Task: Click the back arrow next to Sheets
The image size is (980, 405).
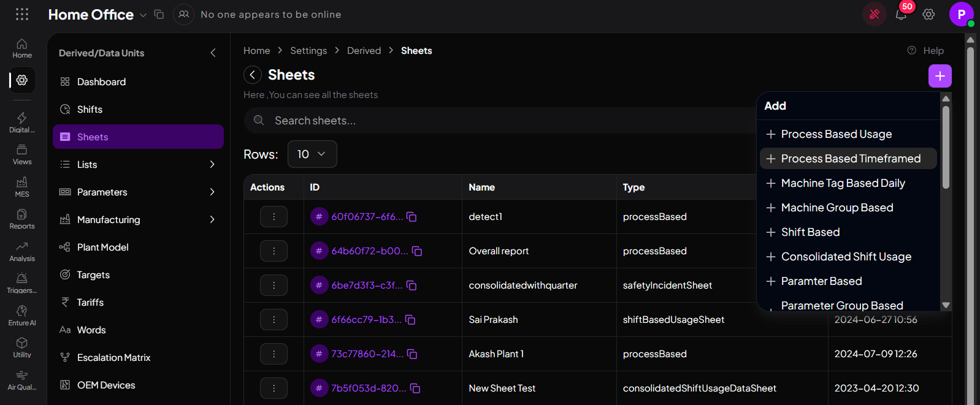Action: (x=253, y=75)
